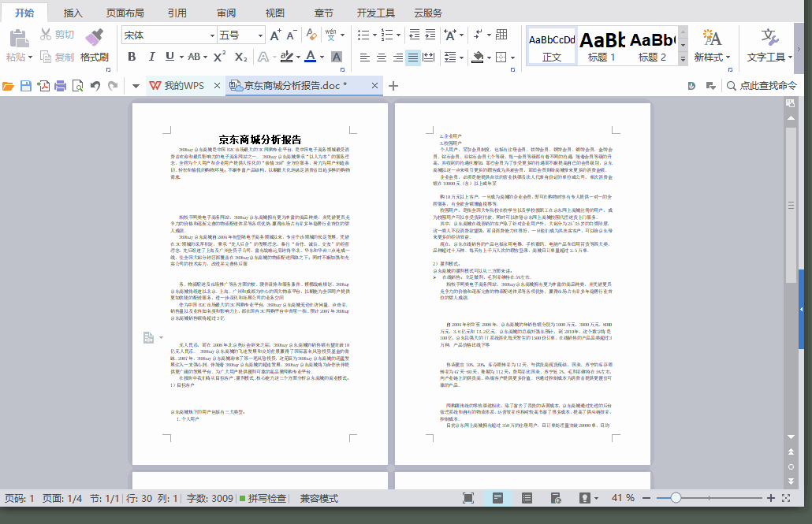This screenshot has height=524, width=812.
Task: Switch to outline view icon
Action: 527,498
